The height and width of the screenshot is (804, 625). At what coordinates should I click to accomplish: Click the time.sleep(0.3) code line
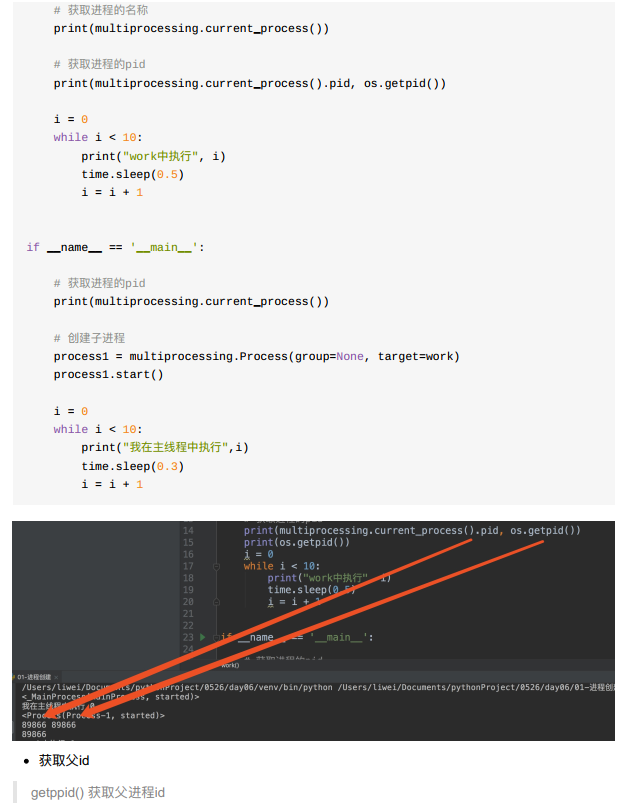tap(132, 466)
